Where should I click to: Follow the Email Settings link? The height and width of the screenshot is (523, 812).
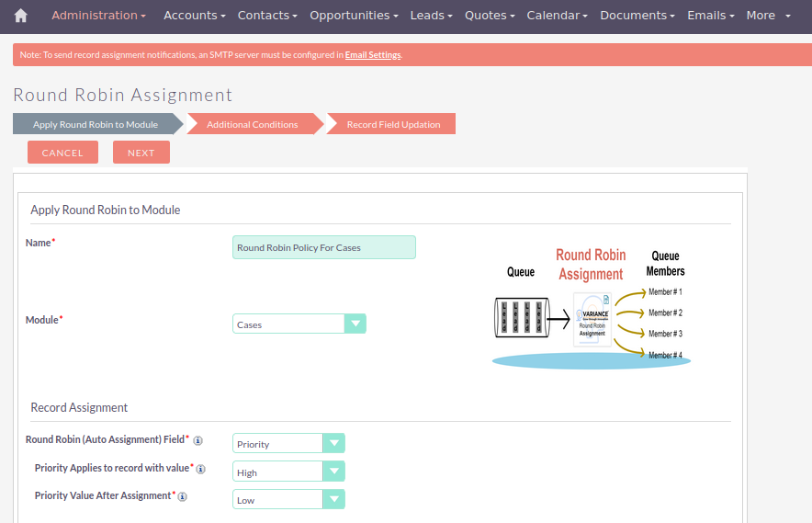coord(373,55)
